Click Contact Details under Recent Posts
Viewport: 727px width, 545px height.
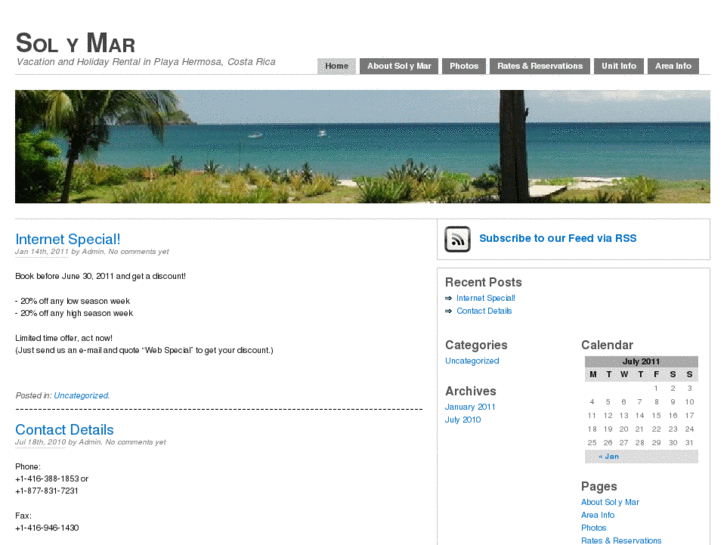pos(484,311)
